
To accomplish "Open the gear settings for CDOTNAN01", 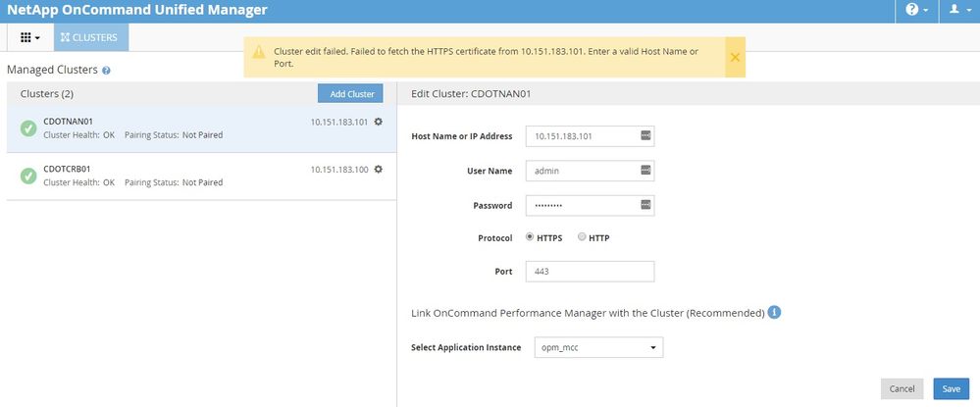I will [379, 123].
